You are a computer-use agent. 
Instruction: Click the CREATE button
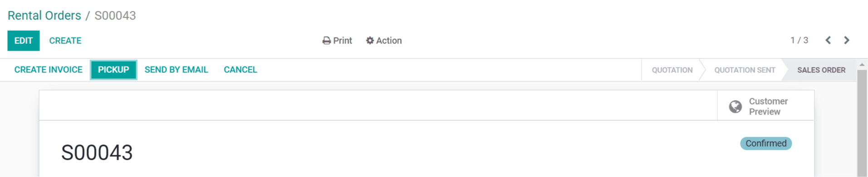tap(65, 41)
